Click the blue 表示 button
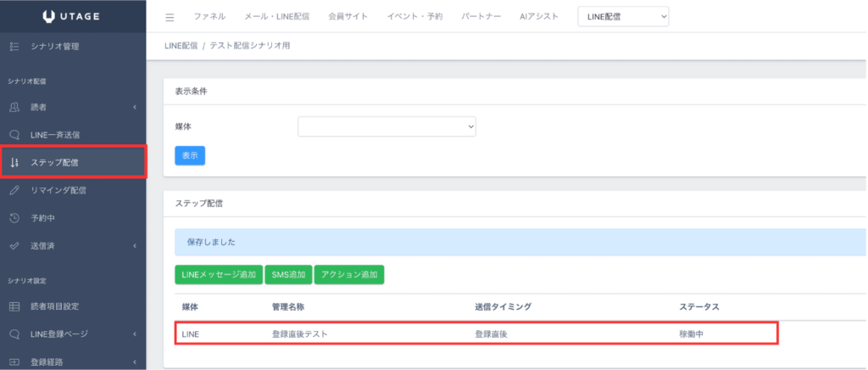This screenshot has width=868, height=370. point(190,155)
